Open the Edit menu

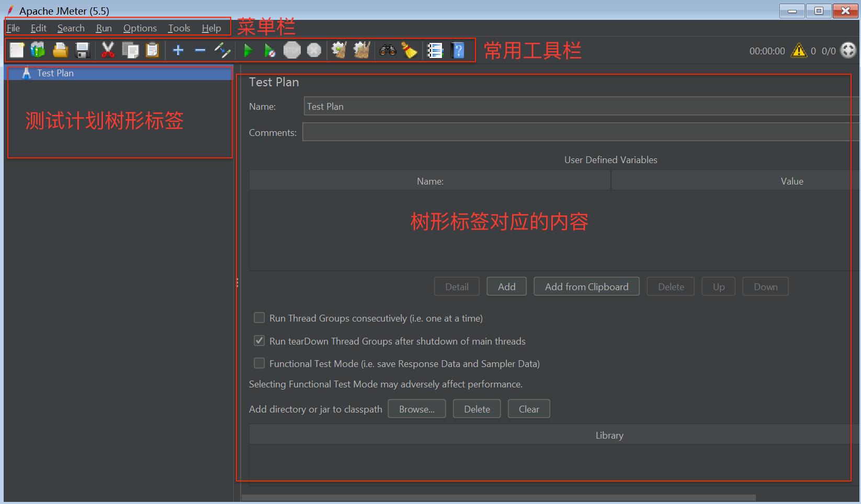pos(39,28)
